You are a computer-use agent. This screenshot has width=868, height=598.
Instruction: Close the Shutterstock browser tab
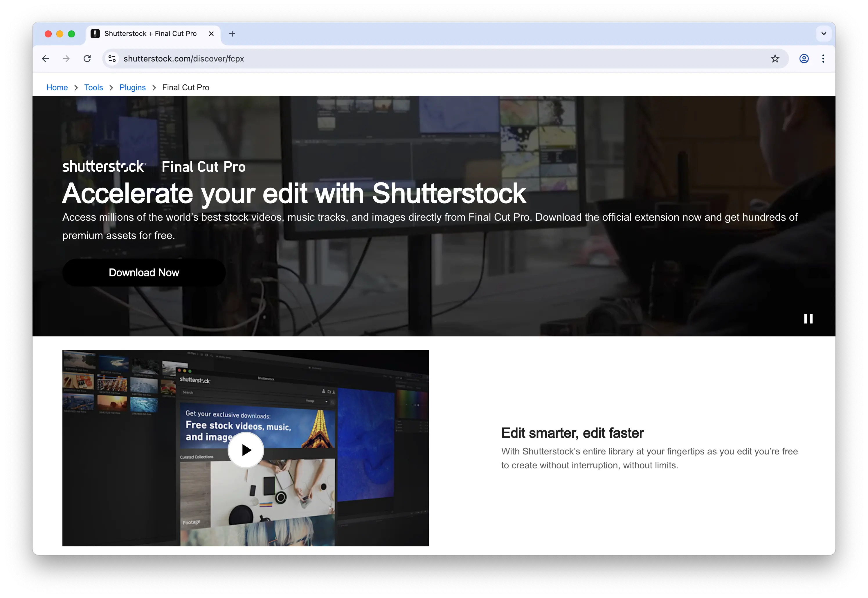[211, 33]
